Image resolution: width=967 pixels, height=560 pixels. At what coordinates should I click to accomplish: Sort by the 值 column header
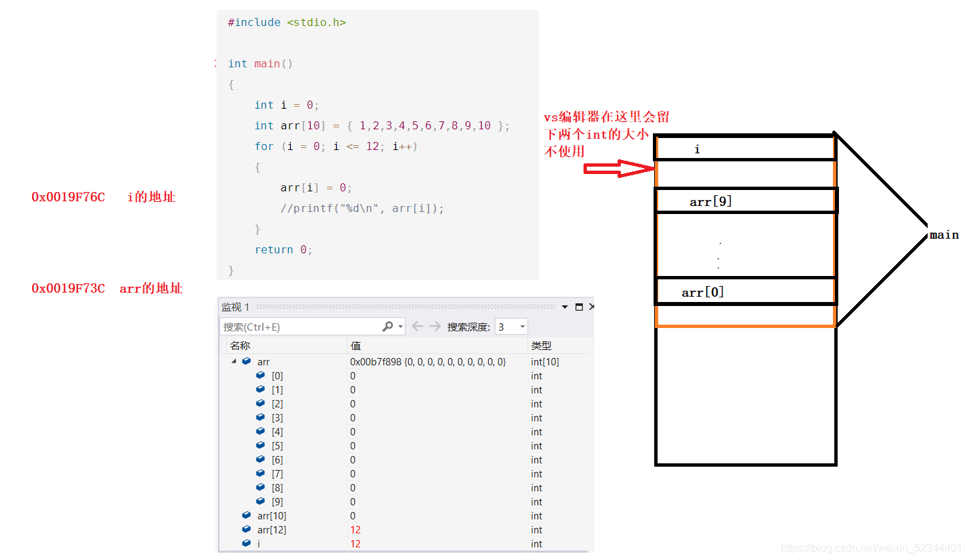(x=355, y=345)
